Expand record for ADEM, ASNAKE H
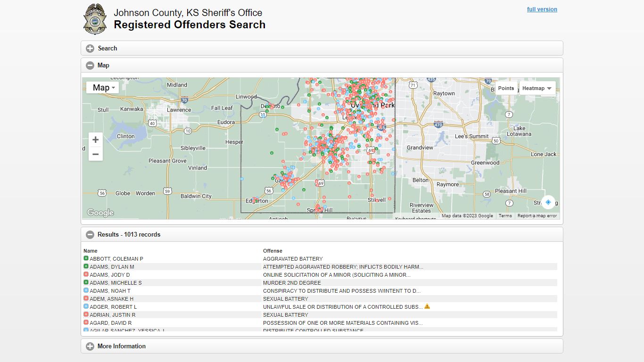Image resolution: width=644 pixels, height=362 pixels. coord(86,299)
